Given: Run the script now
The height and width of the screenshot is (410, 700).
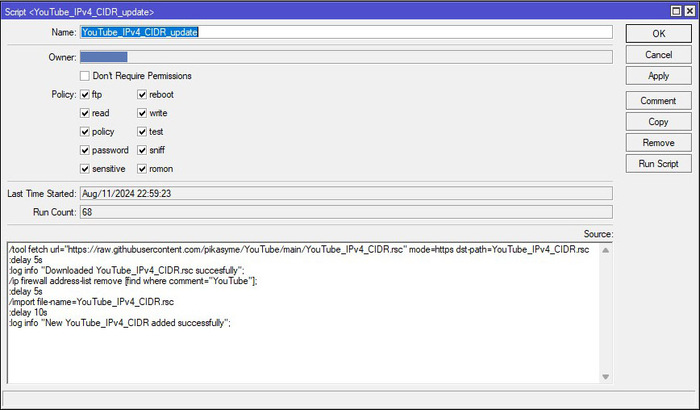Looking at the screenshot, I should (x=658, y=163).
